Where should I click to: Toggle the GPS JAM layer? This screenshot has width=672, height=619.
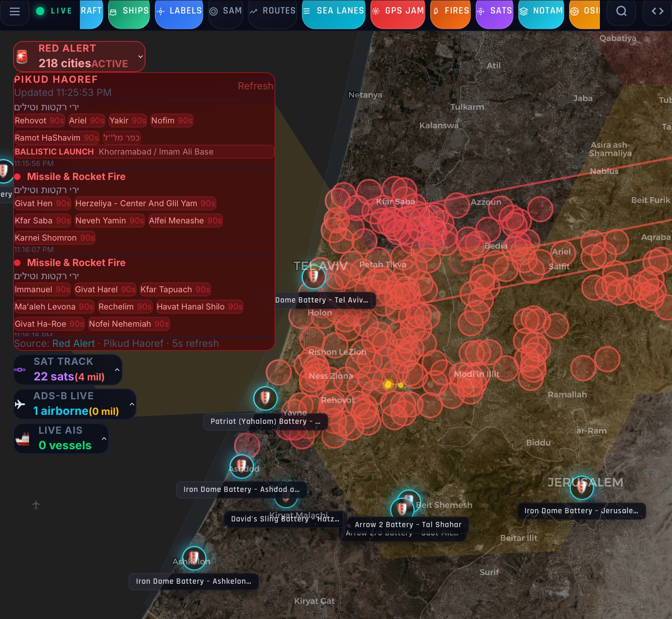click(397, 11)
